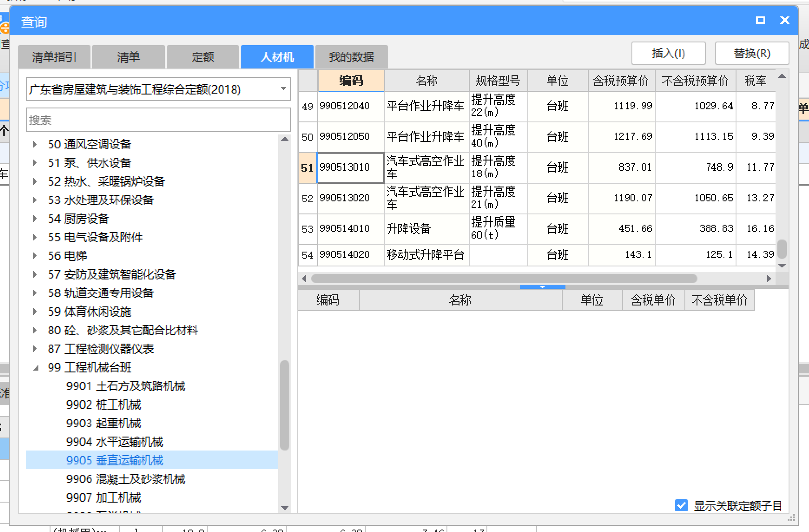Click the table vertical scrollbar thumb
This screenshot has width=809, height=532.
click(782, 249)
